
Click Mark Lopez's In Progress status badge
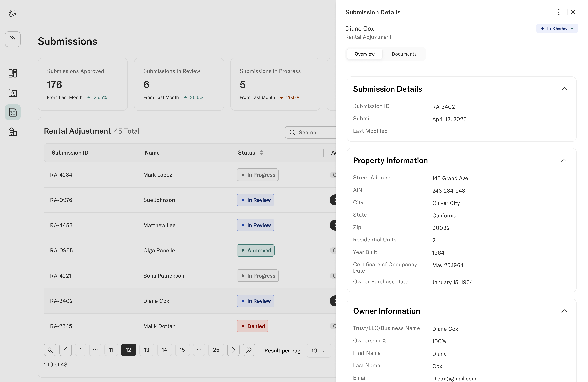pos(258,175)
